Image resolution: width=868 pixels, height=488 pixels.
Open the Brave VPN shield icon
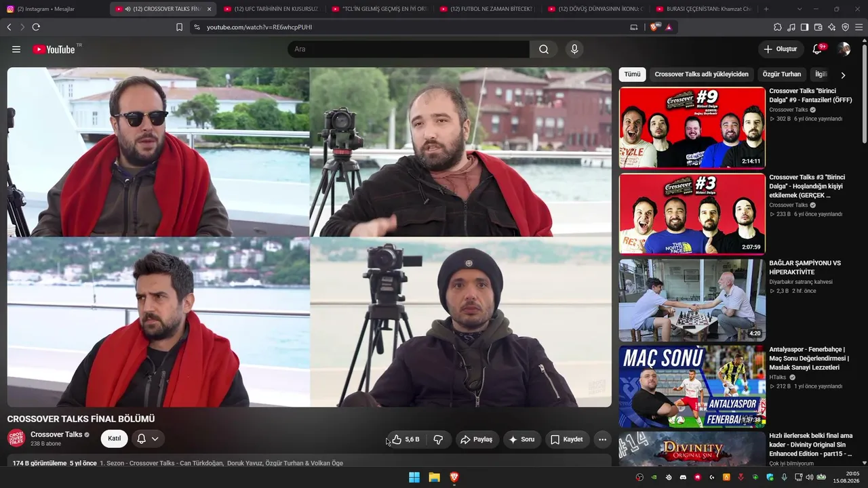click(x=845, y=27)
